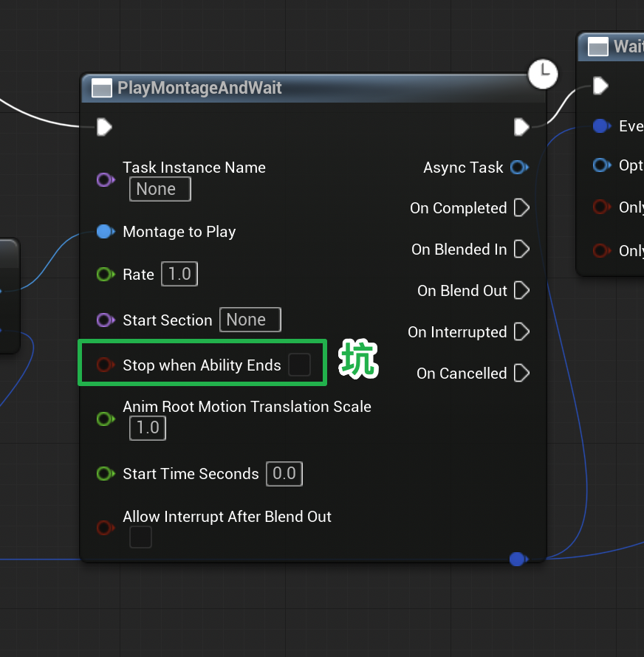Click the On Blended In execution pin

(x=521, y=250)
